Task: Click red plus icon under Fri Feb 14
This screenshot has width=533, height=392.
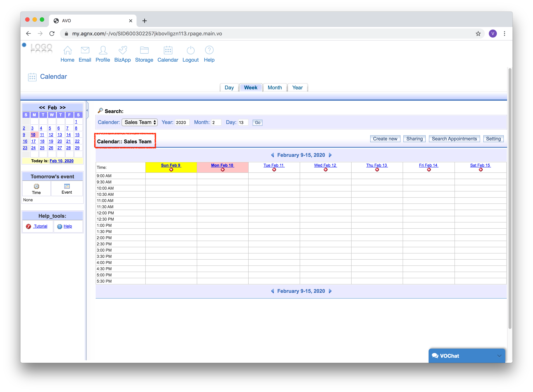Action: 429,170
